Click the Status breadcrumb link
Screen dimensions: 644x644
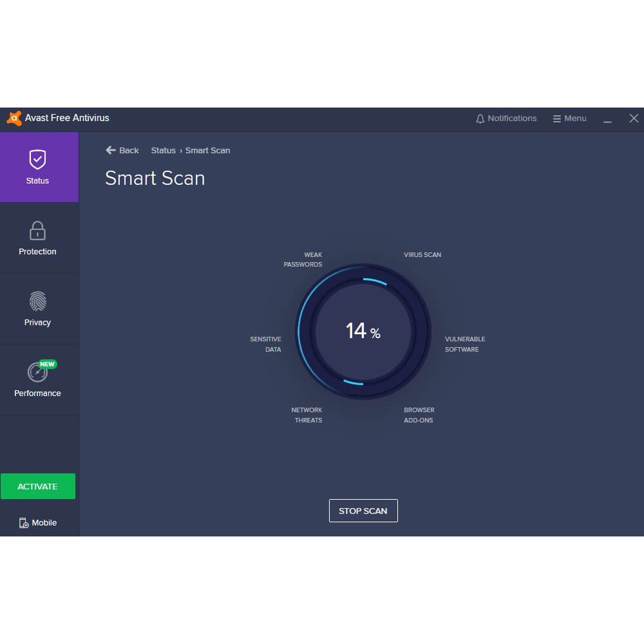click(163, 150)
